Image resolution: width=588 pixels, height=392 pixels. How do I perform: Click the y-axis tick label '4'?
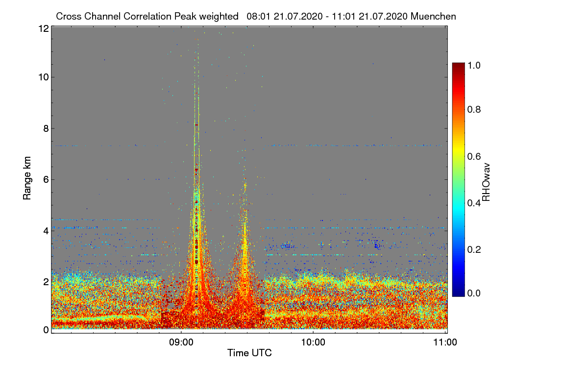coord(46,230)
